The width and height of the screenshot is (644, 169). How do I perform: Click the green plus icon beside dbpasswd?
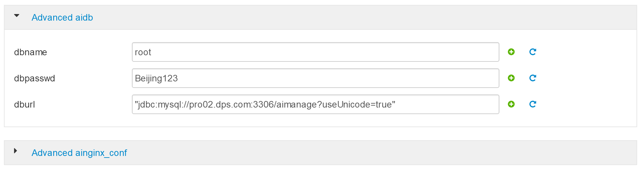tap(511, 78)
